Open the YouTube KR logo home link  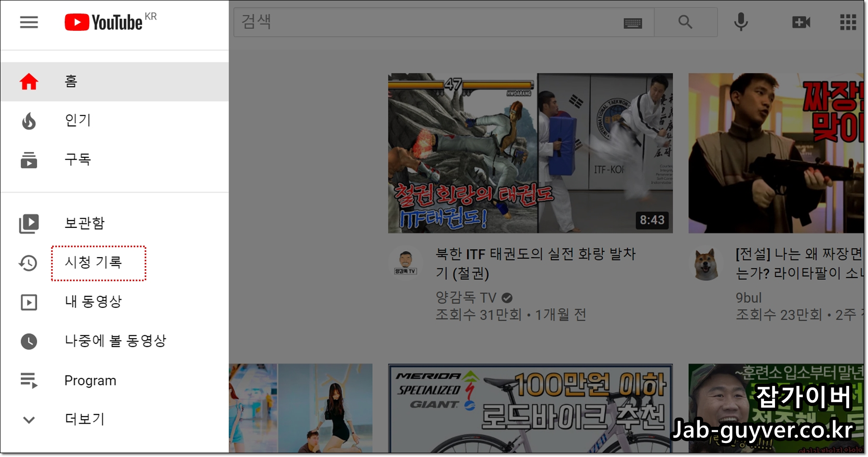coord(110,22)
